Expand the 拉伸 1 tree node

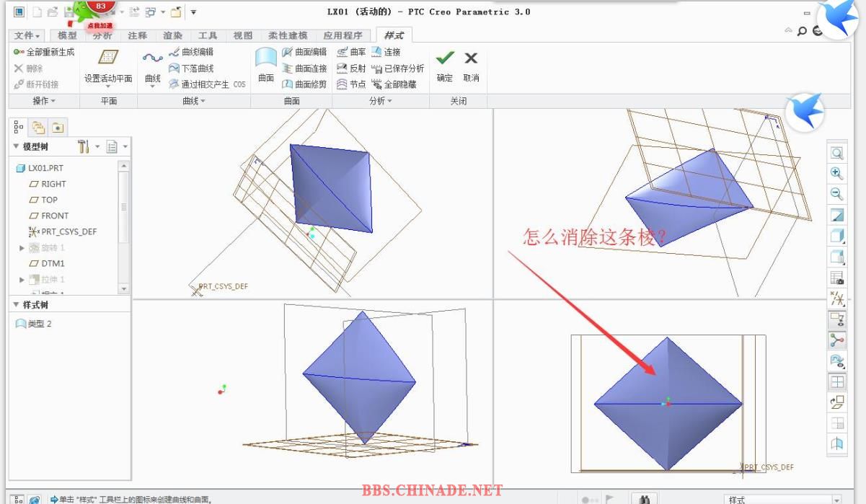coord(22,280)
